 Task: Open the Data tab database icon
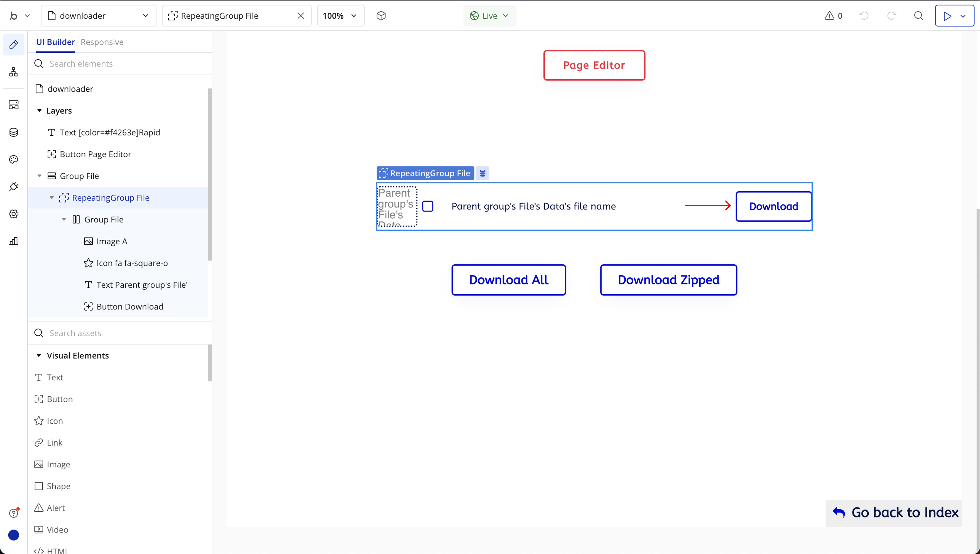click(x=14, y=132)
